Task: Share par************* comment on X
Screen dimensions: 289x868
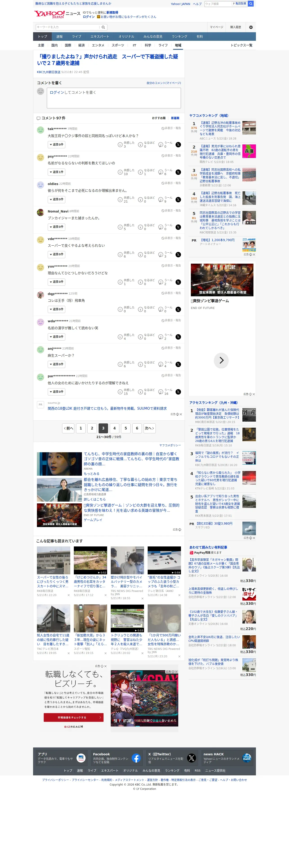Action: 178,392
